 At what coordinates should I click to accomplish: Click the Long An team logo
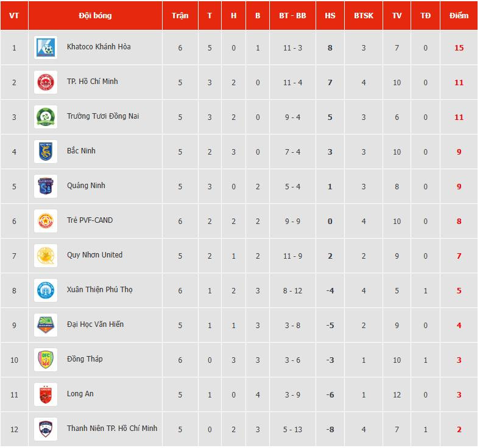click(x=46, y=394)
